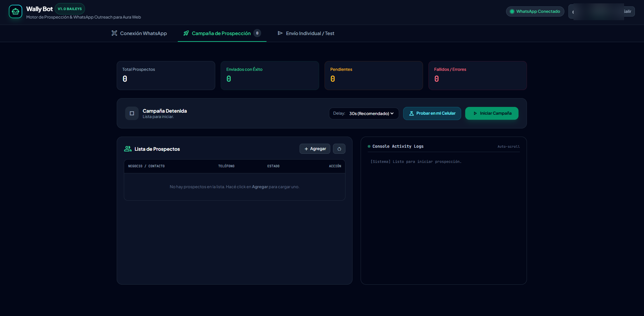Click Probar en mi Celular button
This screenshot has width=644, height=316.
(x=432, y=113)
